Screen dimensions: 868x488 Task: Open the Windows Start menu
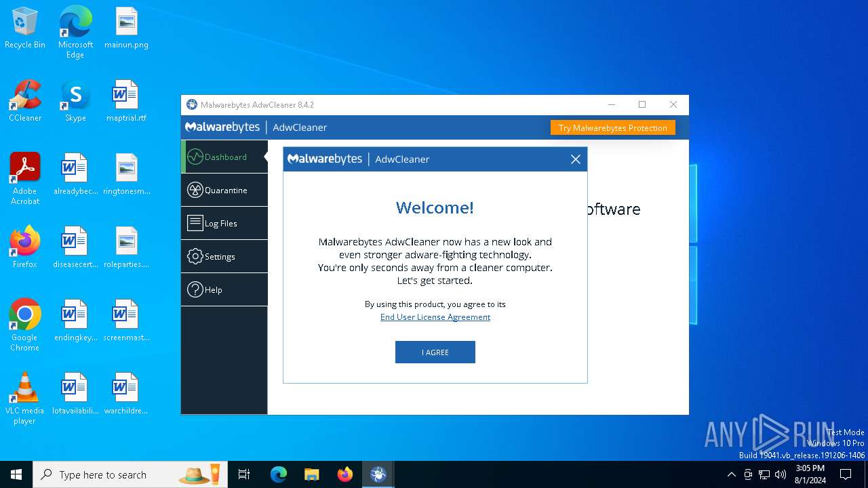[16, 474]
